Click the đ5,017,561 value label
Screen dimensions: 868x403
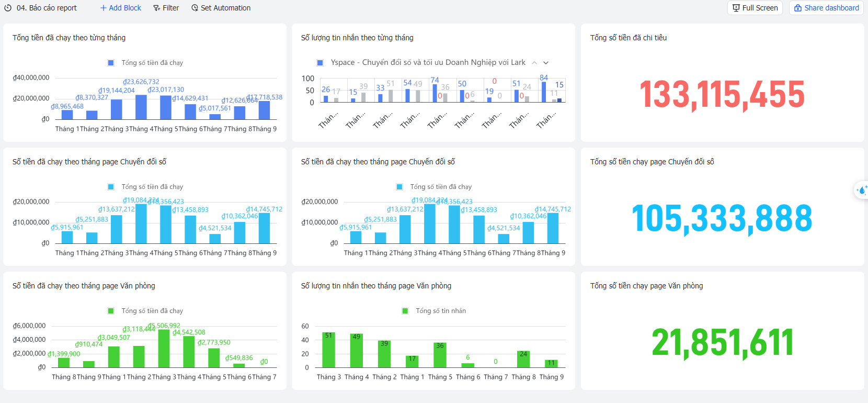coord(215,108)
